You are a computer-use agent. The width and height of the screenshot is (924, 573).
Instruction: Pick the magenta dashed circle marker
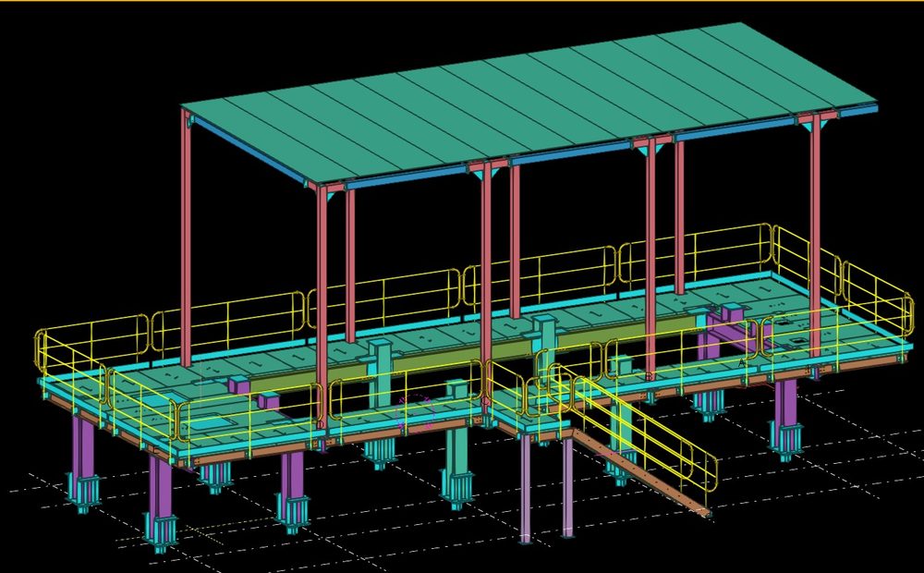416,413
